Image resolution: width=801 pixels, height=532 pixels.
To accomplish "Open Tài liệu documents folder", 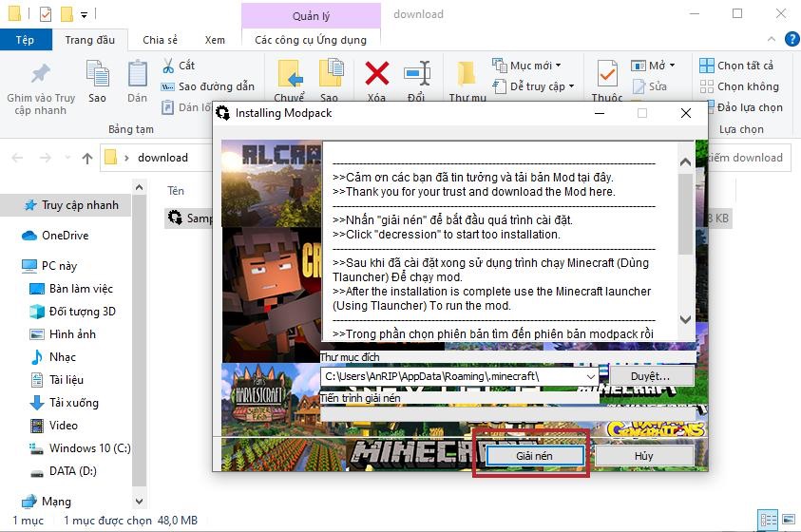I will click(57, 380).
